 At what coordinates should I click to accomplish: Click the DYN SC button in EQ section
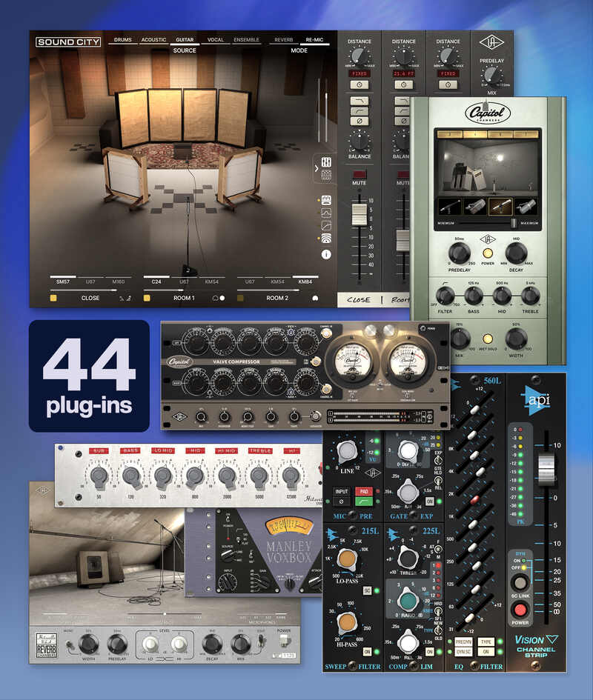(463, 653)
